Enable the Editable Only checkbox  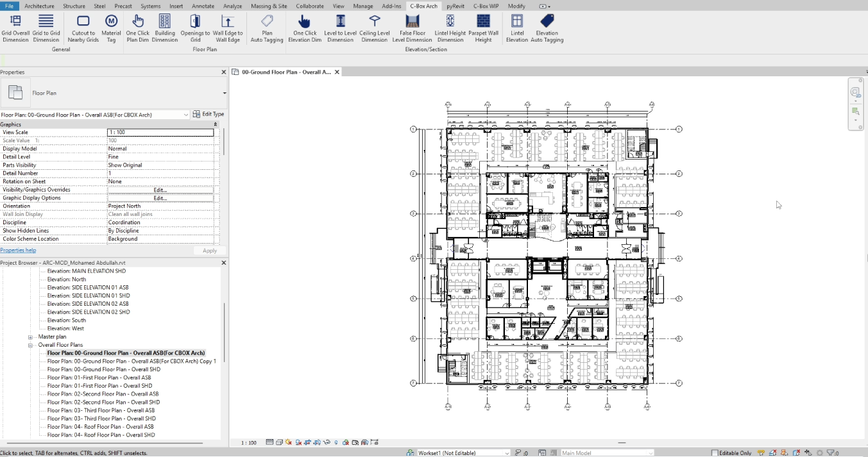715,453
